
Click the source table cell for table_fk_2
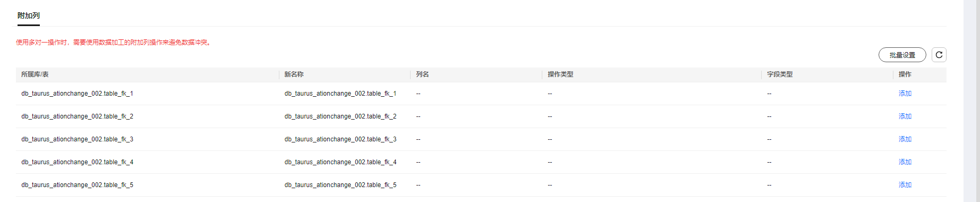[x=77, y=116]
